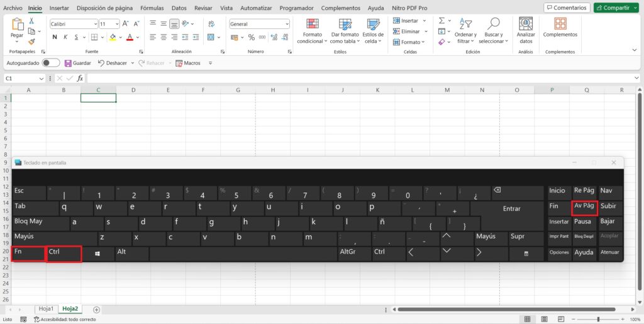Click the horizontal scrollbar thumb
This screenshot has width=644, height=324.
pyautogui.click(x=506, y=310)
